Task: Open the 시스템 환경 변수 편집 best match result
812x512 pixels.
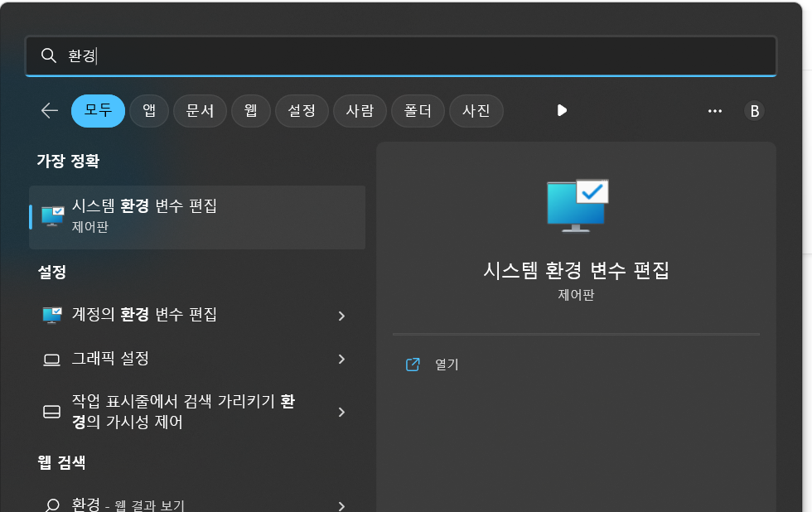Action: (197, 217)
